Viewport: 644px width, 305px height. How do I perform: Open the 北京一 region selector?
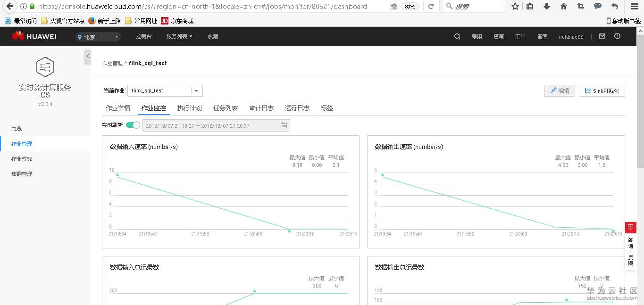(98, 36)
